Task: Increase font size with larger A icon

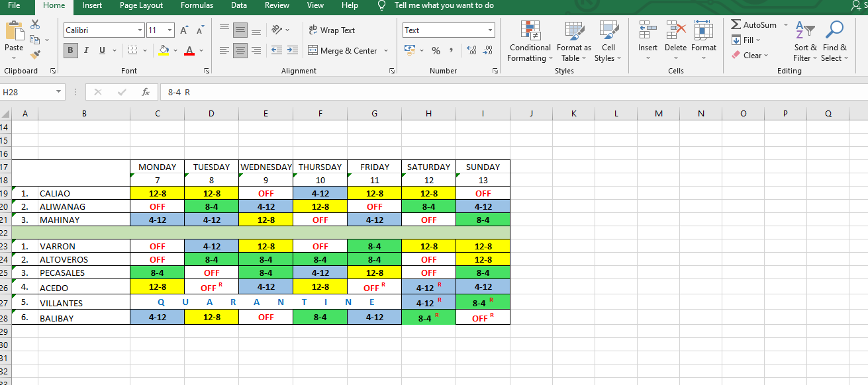Action: click(184, 30)
